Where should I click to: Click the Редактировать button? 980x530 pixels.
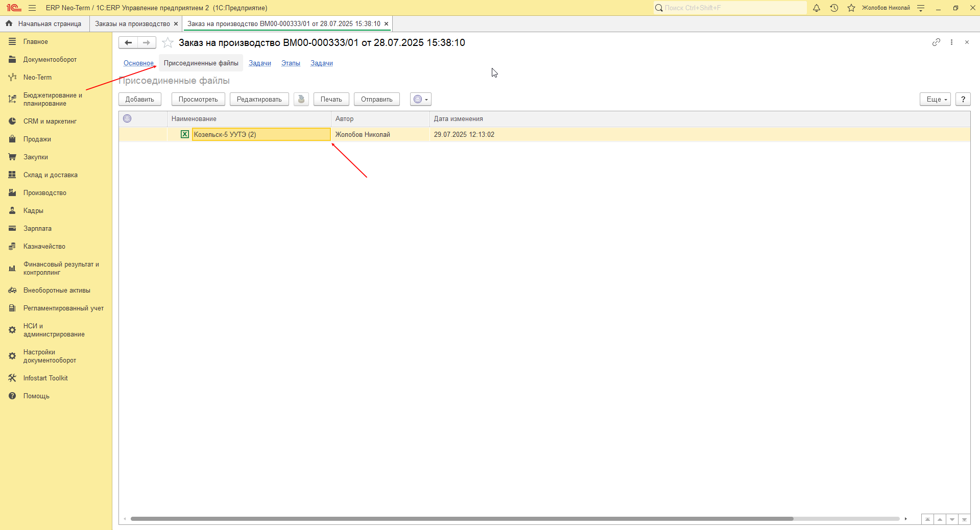(259, 99)
